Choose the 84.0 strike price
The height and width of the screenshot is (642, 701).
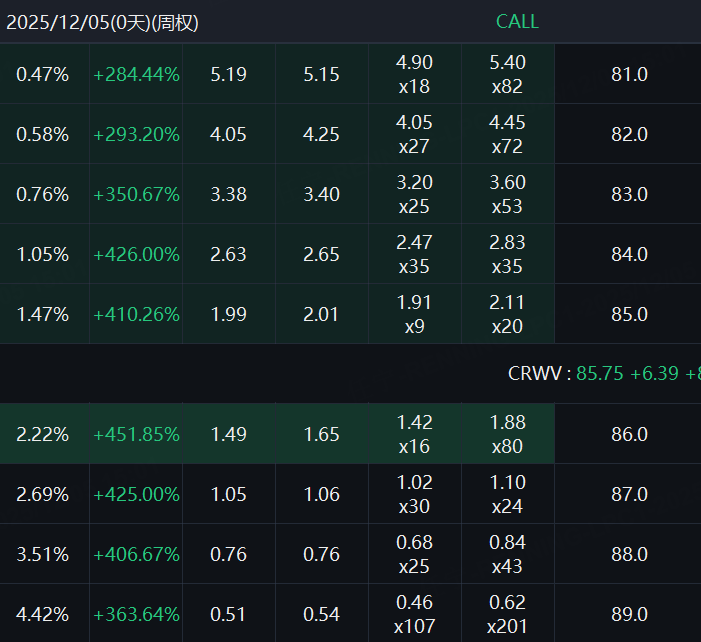coord(629,254)
